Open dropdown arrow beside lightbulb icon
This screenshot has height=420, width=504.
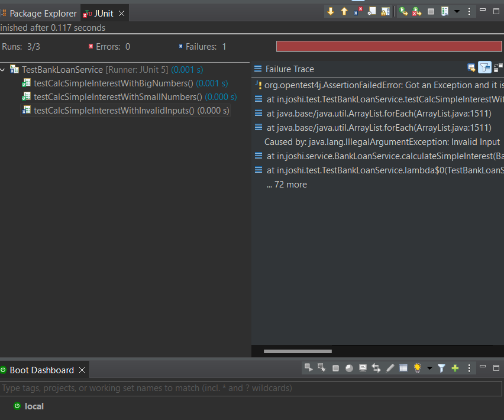click(x=429, y=369)
